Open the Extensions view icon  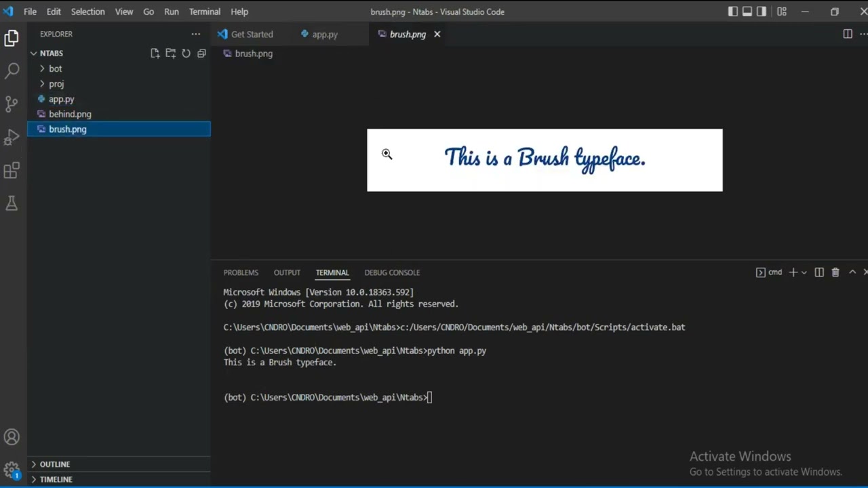(x=12, y=170)
